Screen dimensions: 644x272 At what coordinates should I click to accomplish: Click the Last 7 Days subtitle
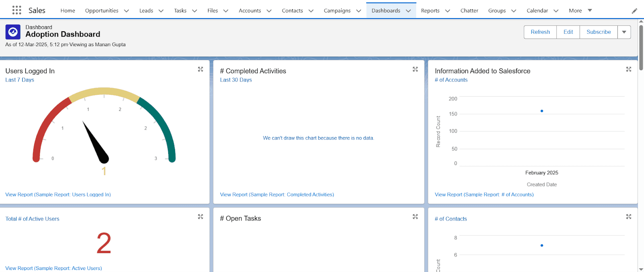[20, 80]
